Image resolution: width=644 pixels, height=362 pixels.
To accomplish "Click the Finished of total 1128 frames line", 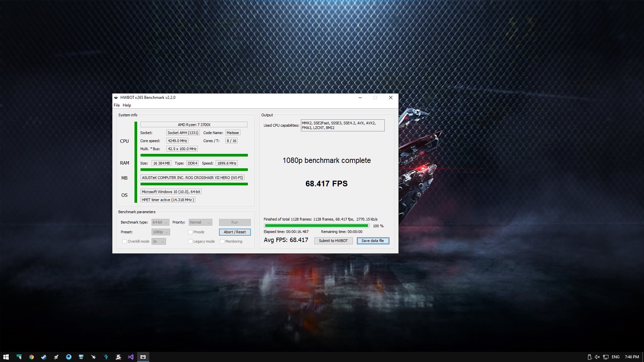I will coord(320,219).
